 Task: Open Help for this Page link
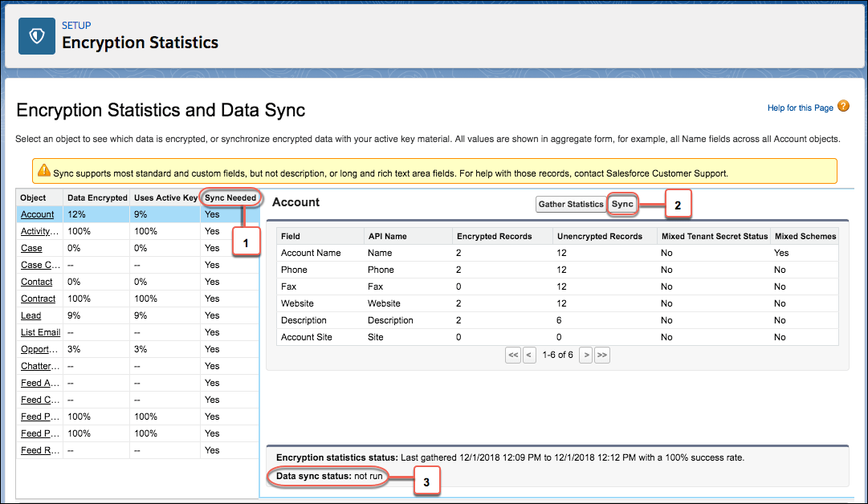[800, 108]
